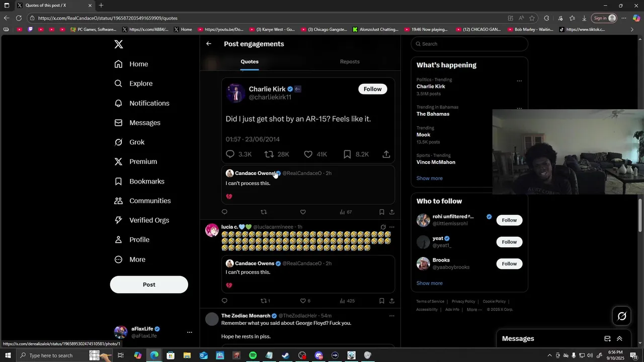644x362 pixels.
Task: Open lucia c. post options ellipsis
Action: (392, 227)
